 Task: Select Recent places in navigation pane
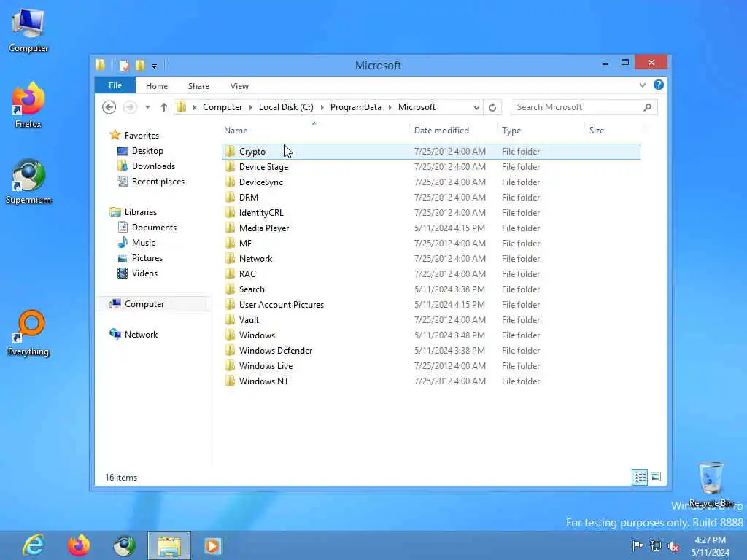[158, 182]
